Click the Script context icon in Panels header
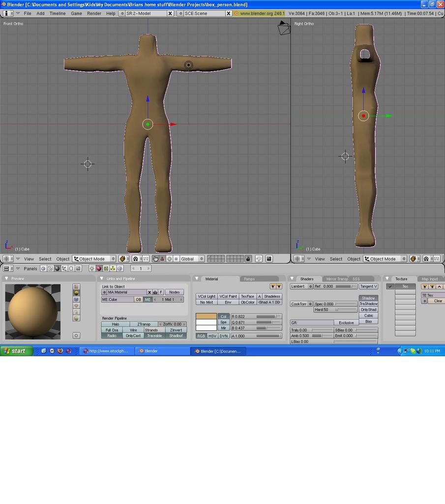Viewport: 445px width, 504px height. click(50, 269)
